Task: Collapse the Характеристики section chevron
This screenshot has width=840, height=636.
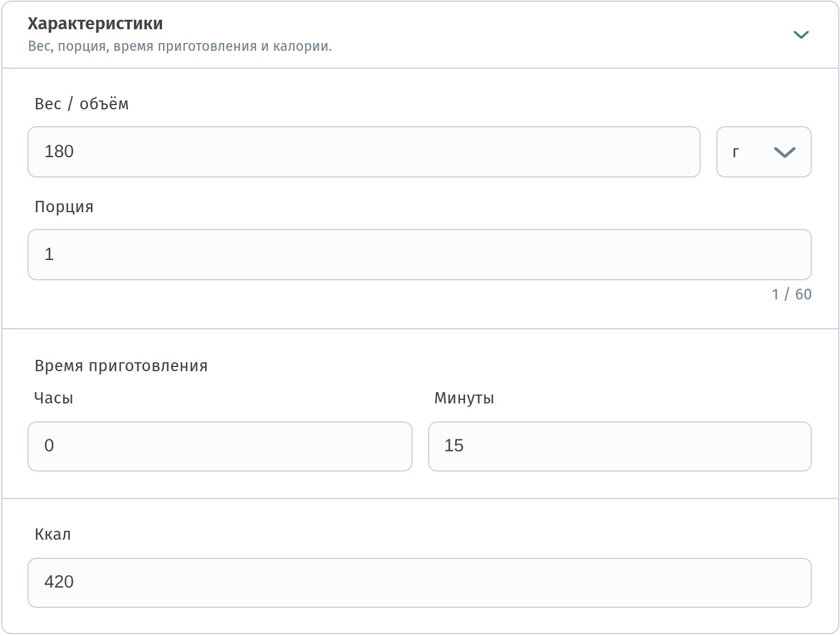Action: pos(801,35)
